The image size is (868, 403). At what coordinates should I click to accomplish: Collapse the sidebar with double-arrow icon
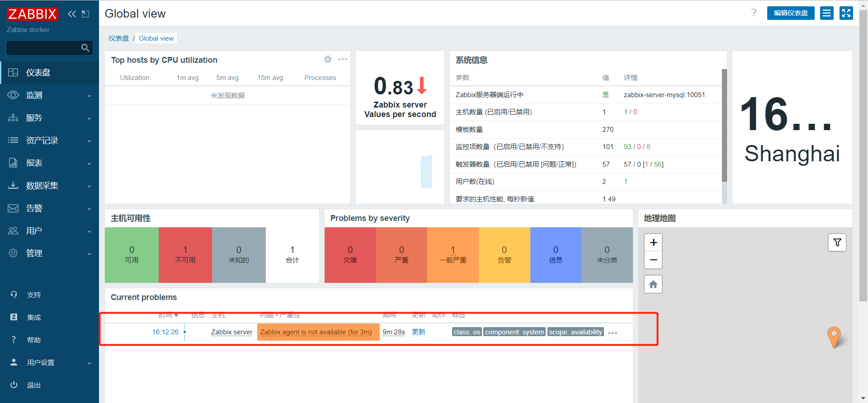pyautogui.click(x=72, y=14)
